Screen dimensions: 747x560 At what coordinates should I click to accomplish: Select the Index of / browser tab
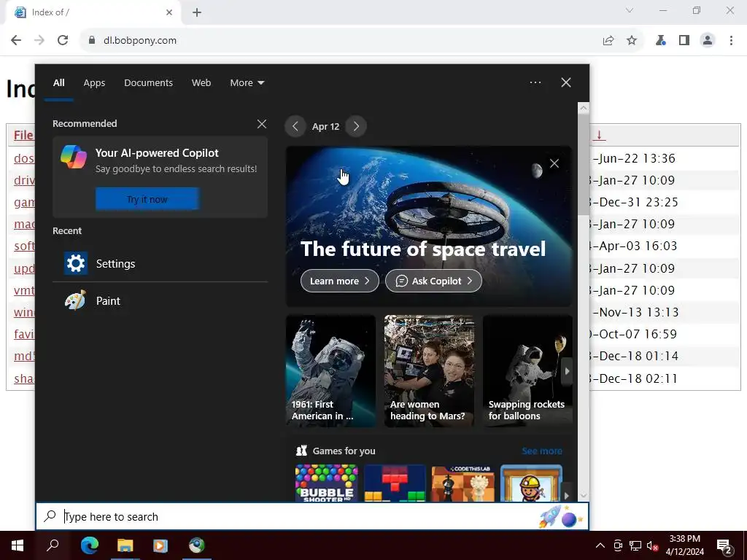tap(93, 12)
